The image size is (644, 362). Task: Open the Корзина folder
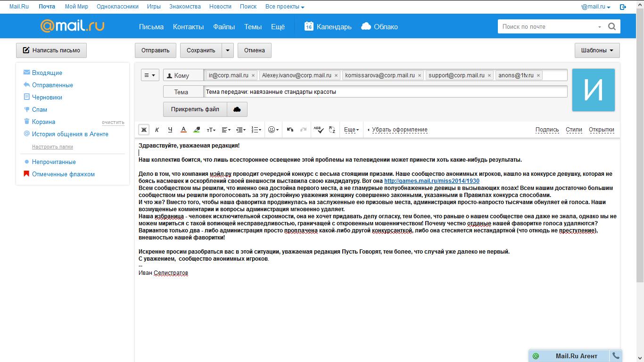[x=43, y=122]
